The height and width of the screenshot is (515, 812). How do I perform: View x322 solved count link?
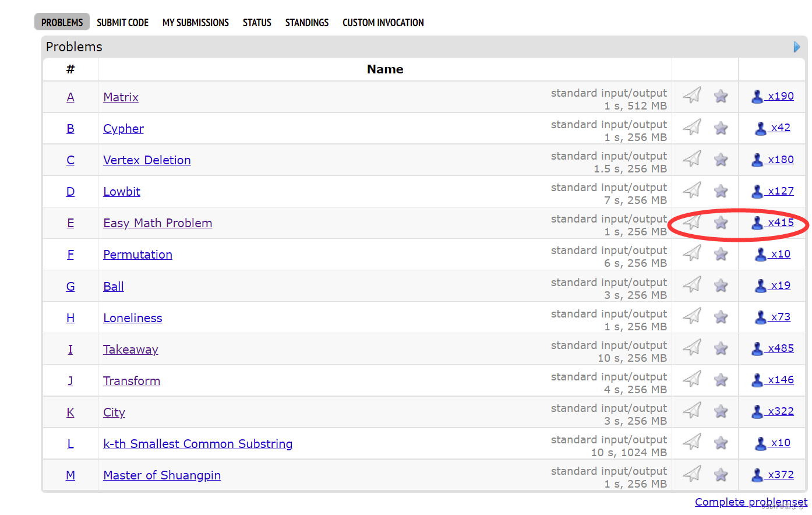773,411
